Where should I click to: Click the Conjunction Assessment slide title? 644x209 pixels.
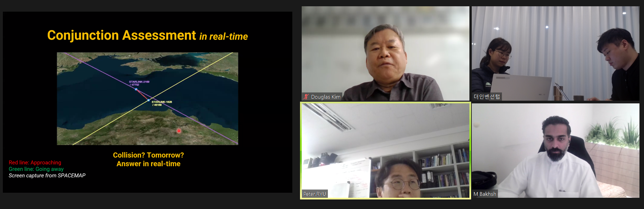click(121, 35)
